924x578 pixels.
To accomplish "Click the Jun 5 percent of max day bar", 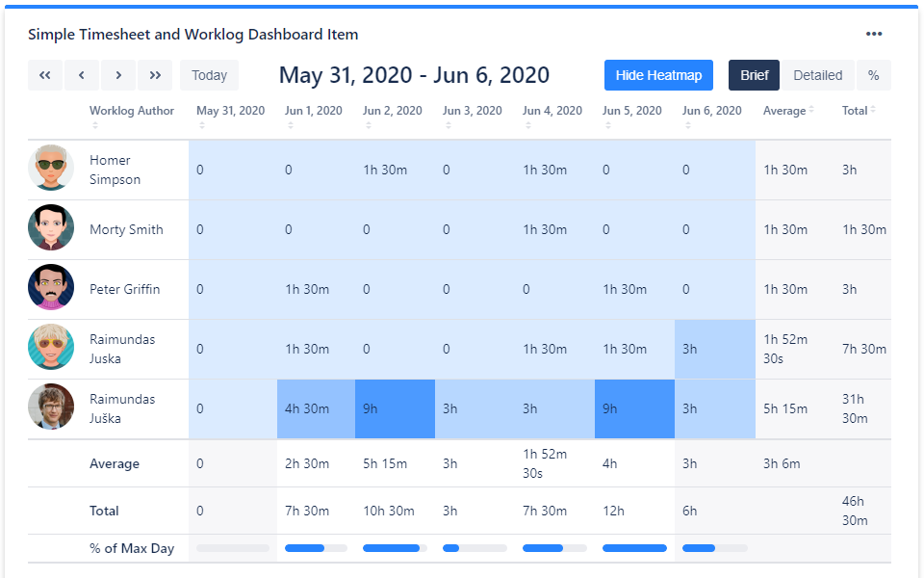I will tap(634, 548).
